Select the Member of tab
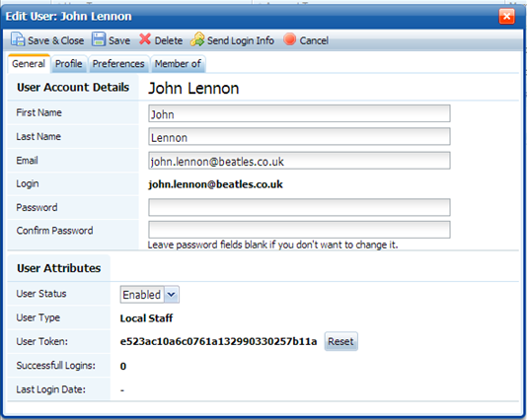The image size is (527, 420). (178, 64)
